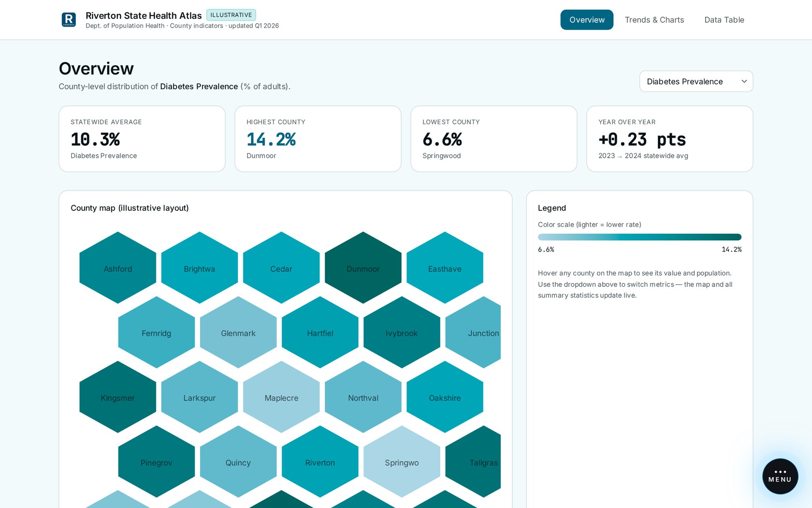
Task: Click the County map (illustrative layout) heading
Action: click(130, 208)
